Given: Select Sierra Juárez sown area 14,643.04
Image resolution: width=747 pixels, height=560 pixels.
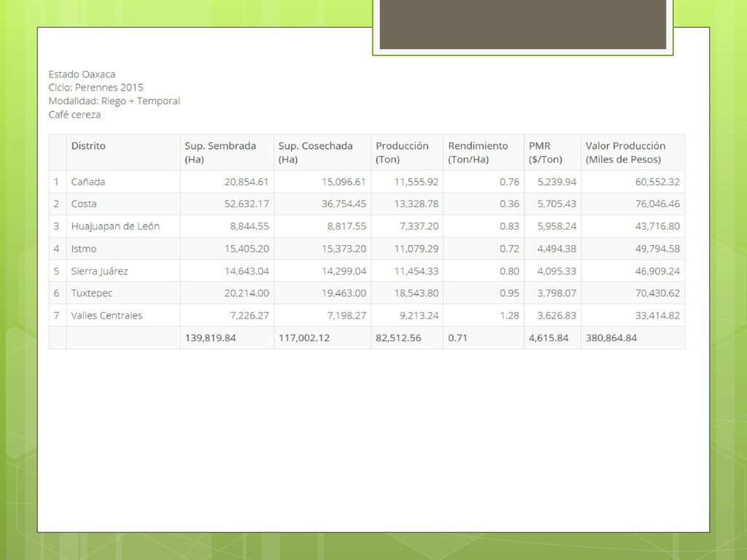Looking at the screenshot, I should 247,271.
